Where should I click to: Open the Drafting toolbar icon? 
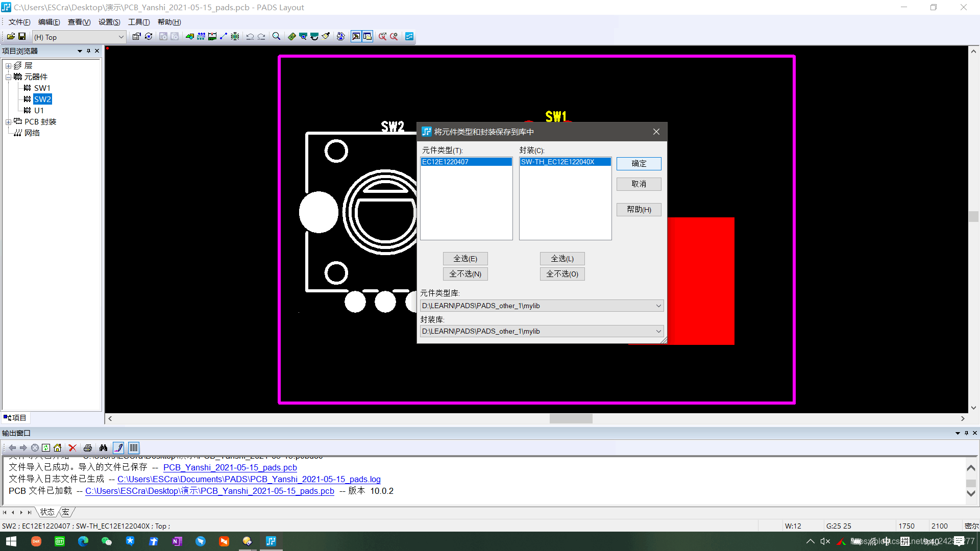(x=190, y=36)
